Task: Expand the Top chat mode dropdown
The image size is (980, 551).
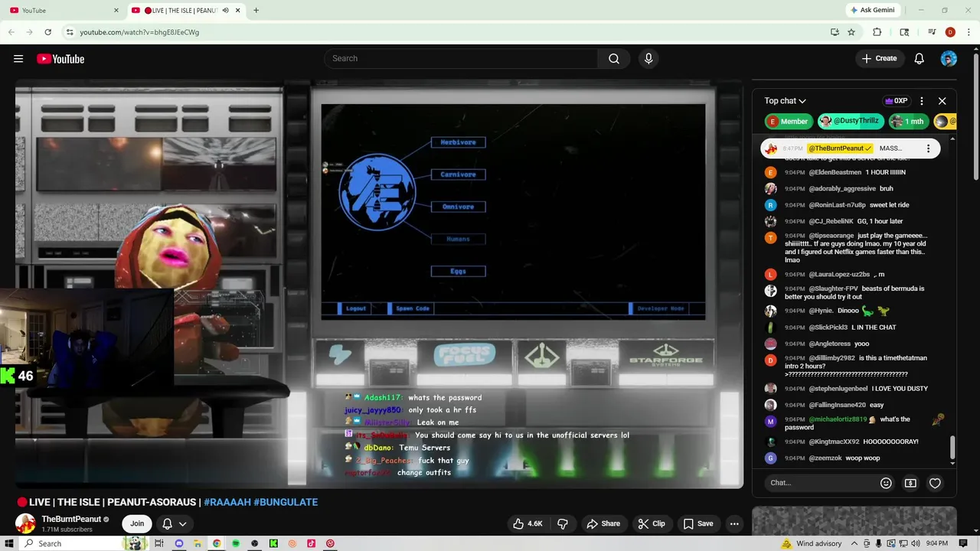Action: point(785,101)
